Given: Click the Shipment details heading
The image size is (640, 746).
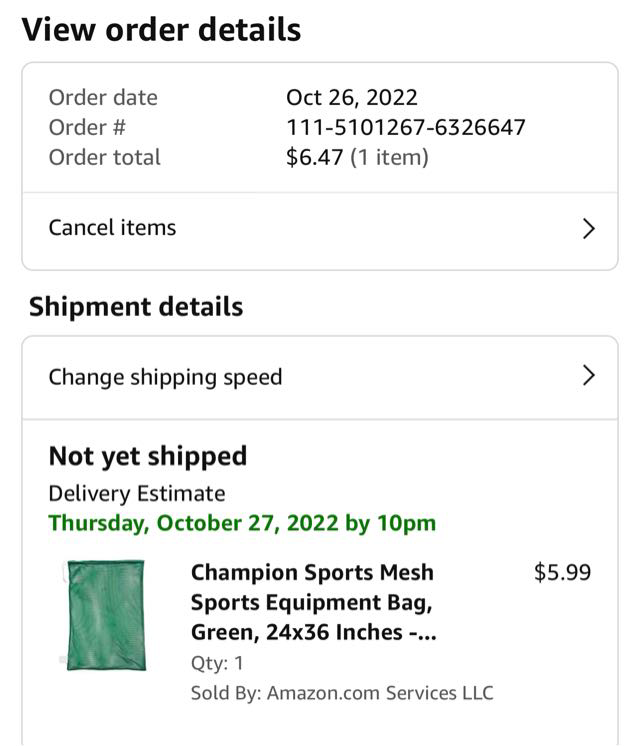Looking at the screenshot, I should [136, 306].
